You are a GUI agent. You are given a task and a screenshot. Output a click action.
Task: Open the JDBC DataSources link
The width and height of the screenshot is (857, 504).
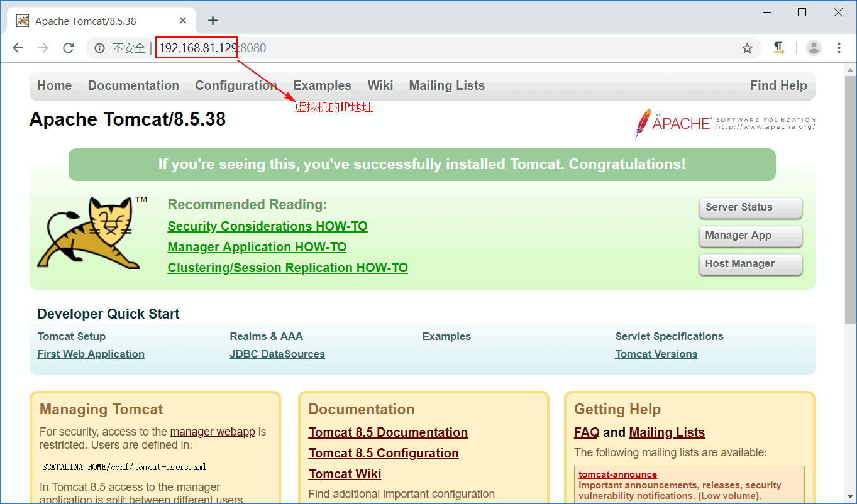pos(277,354)
